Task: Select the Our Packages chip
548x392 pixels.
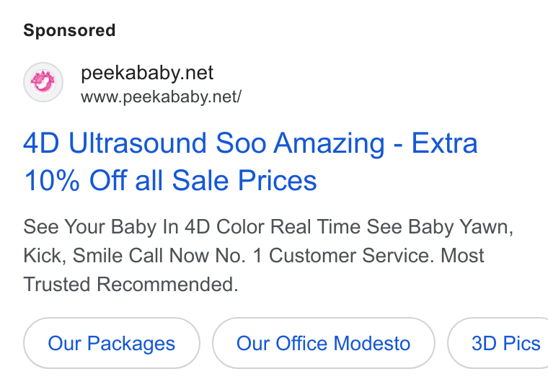Action: (x=112, y=343)
